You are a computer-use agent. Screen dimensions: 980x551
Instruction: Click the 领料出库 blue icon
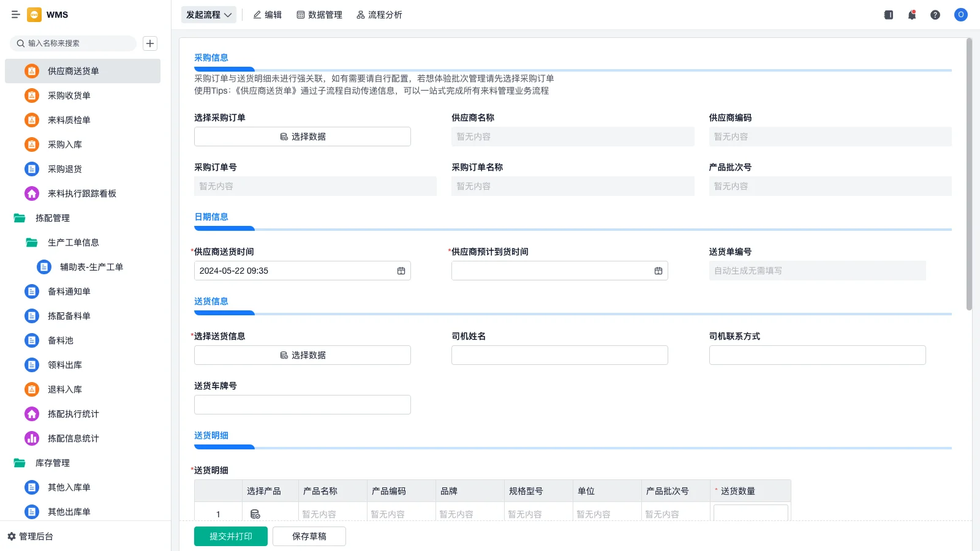[x=32, y=365]
